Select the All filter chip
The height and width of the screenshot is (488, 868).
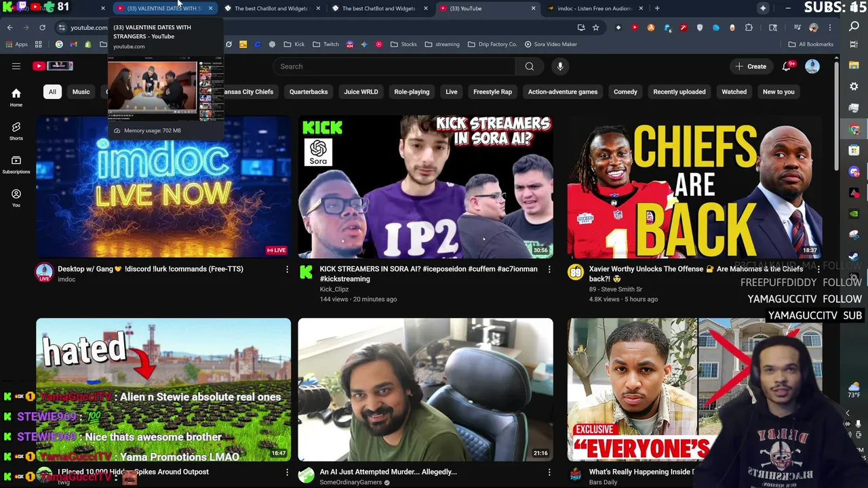(52, 91)
